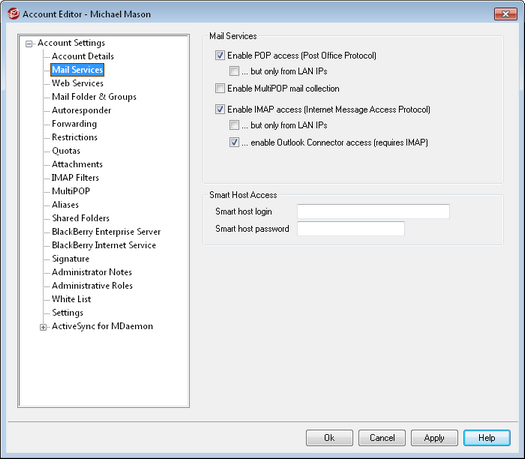
Task: Go to Autoresponder settings
Action: click(x=81, y=110)
